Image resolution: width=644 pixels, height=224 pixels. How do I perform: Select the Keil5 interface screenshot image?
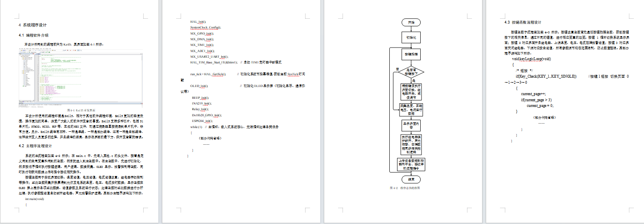(x=81, y=78)
